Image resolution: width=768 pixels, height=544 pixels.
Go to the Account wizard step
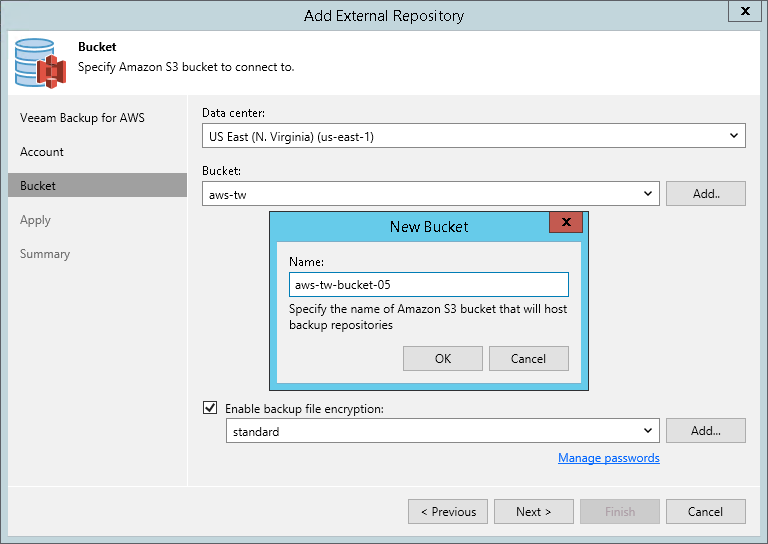click(42, 152)
